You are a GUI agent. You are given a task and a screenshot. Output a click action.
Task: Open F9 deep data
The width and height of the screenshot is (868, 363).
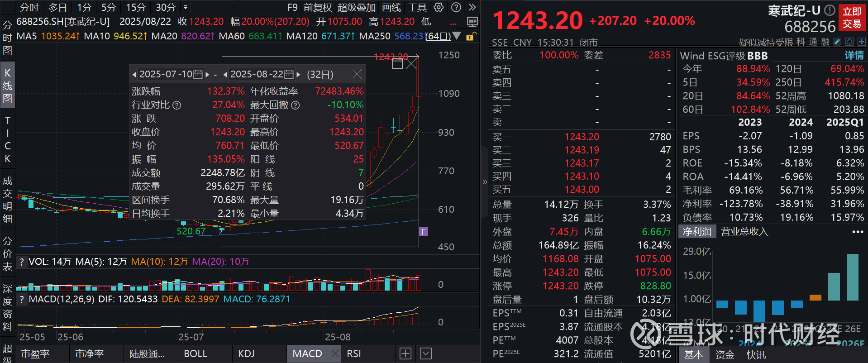(292, 7)
